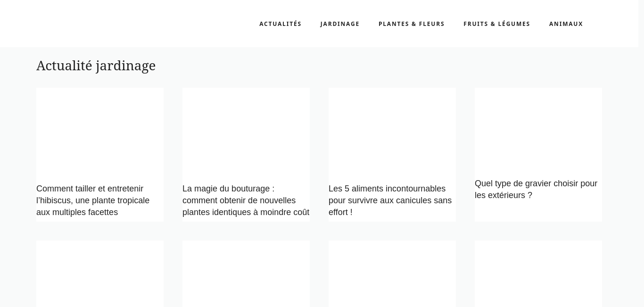This screenshot has height=307, width=644.
Task: Open the hibiscus pruning article title
Action: coord(93,200)
